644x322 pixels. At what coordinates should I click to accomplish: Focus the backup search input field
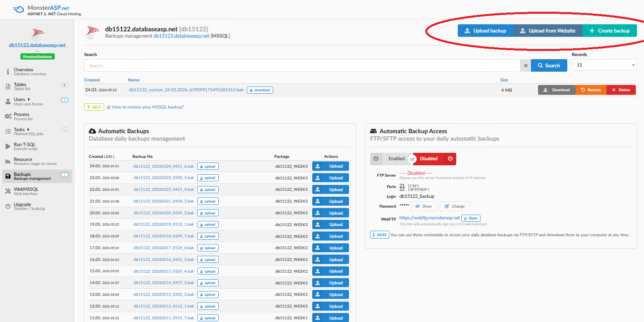pos(302,66)
